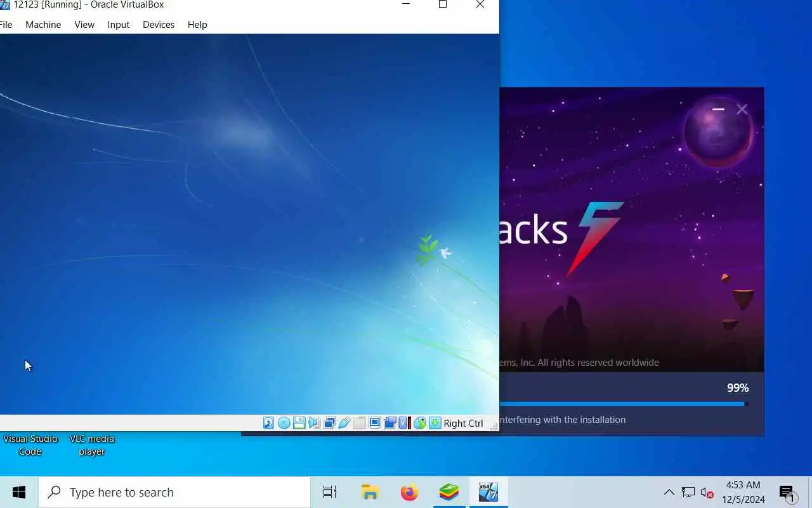Click the rights reserved worldwide text
Image resolution: width=812 pixels, height=508 pixels.
point(598,363)
